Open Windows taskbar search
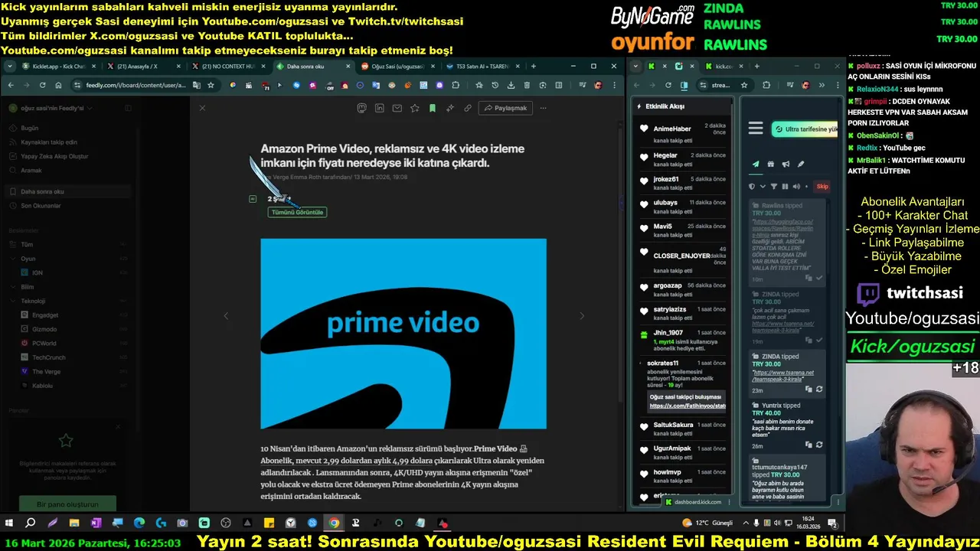 pyautogui.click(x=31, y=523)
